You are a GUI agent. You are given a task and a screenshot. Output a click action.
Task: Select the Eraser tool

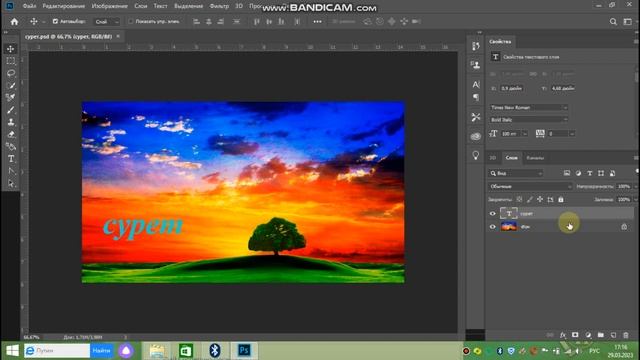tap(11, 134)
